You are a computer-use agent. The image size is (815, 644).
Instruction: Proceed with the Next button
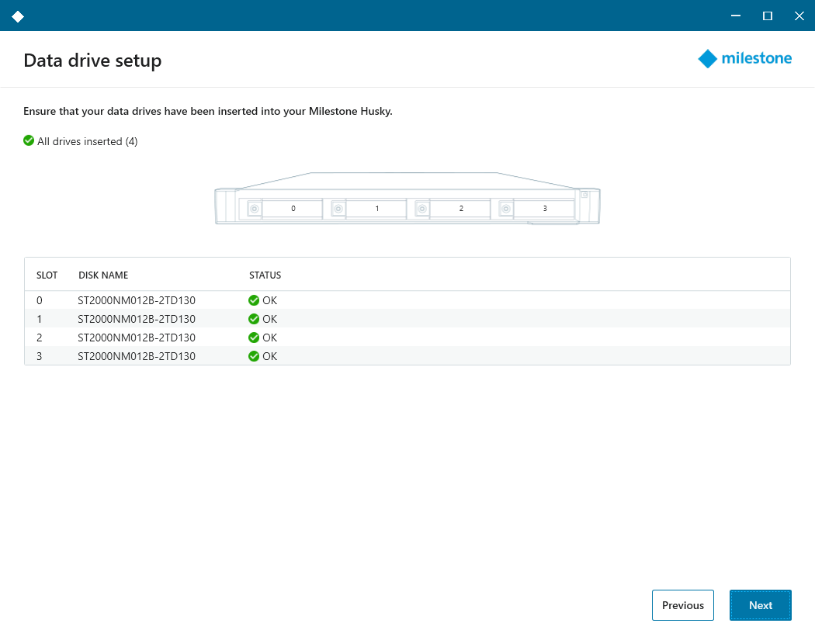click(x=760, y=605)
